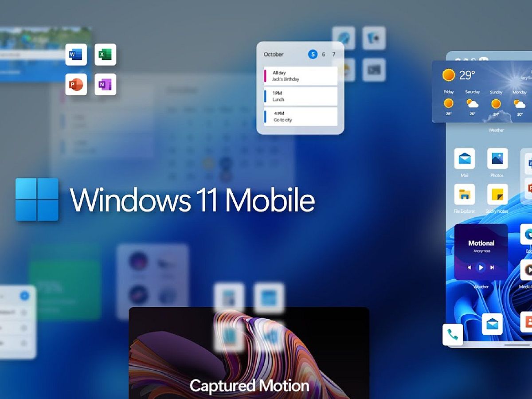The width and height of the screenshot is (532, 399).
Task: Open File Explorer on the phone screen
Action: [x=464, y=195]
